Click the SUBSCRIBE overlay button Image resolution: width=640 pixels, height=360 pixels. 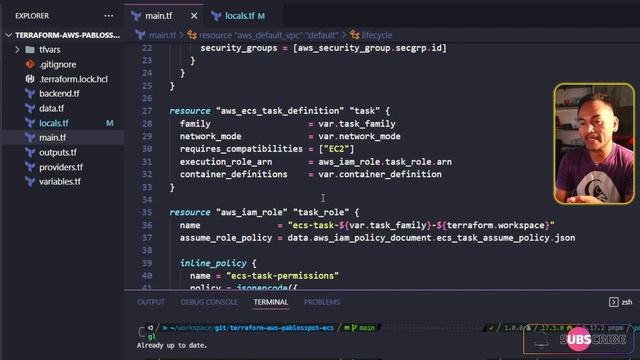[x=592, y=340]
